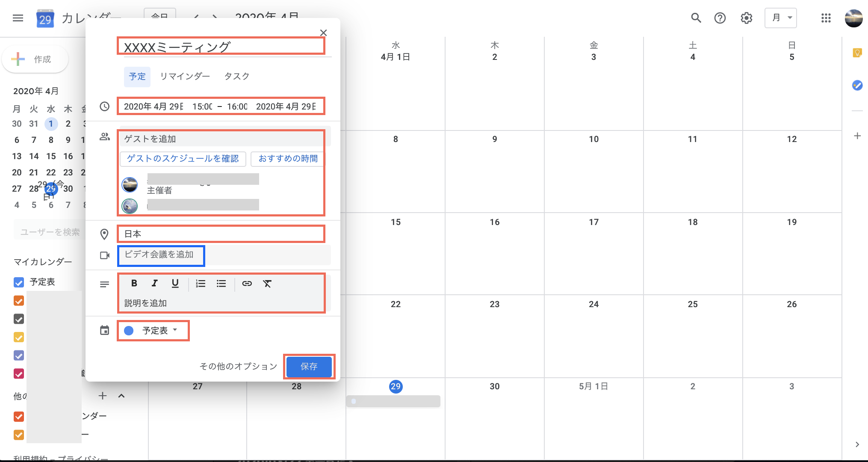This screenshot has height=462, width=868.
Task: Click the insert link icon
Action: coord(247,283)
